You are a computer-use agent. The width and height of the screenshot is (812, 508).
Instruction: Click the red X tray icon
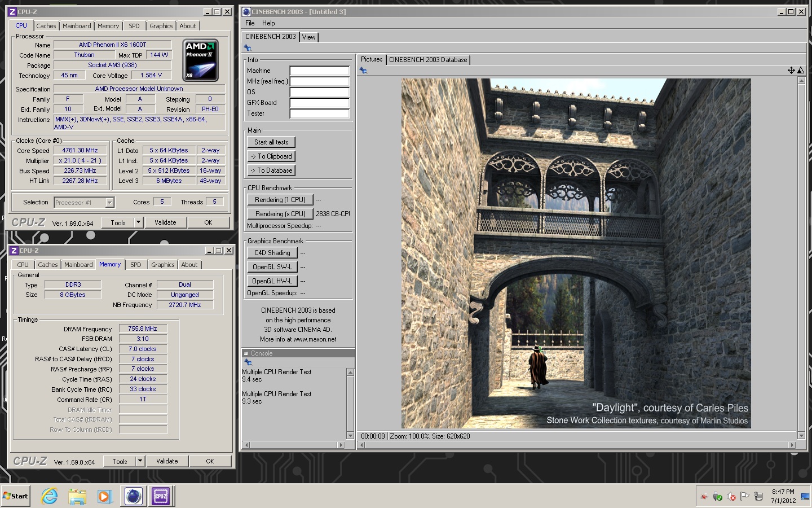point(731,497)
